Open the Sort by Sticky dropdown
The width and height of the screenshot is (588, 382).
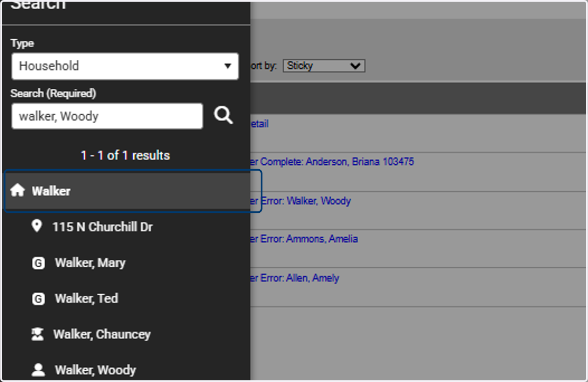click(324, 66)
